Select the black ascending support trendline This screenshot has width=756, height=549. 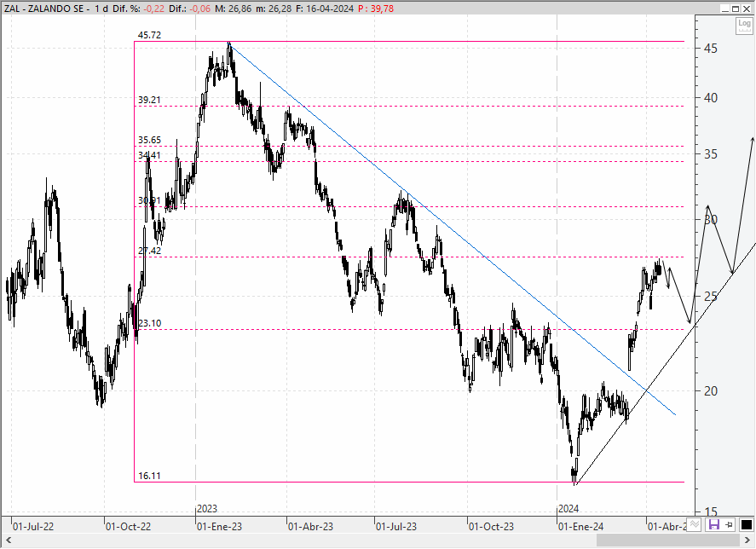(666, 363)
